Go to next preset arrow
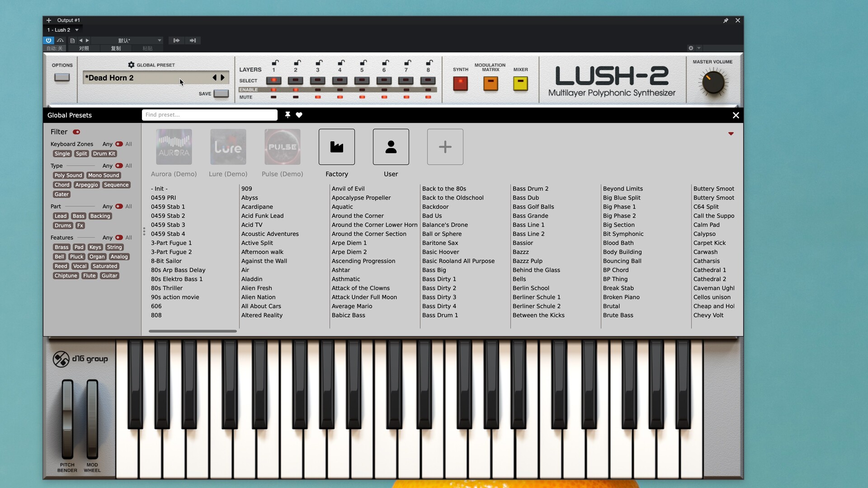868x488 pixels. [x=222, y=78]
